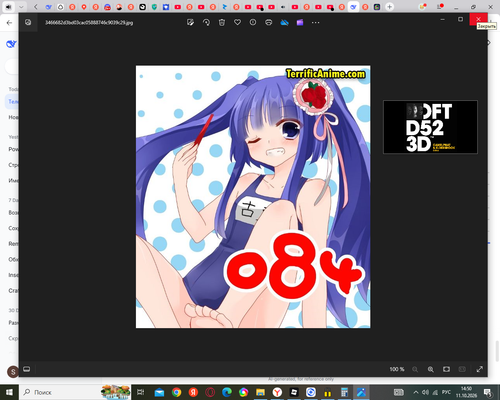The height and width of the screenshot is (400, 500).
Task: Open the Edit image tool in Photos
Action: pyautogui.click(x=190, y=23)
